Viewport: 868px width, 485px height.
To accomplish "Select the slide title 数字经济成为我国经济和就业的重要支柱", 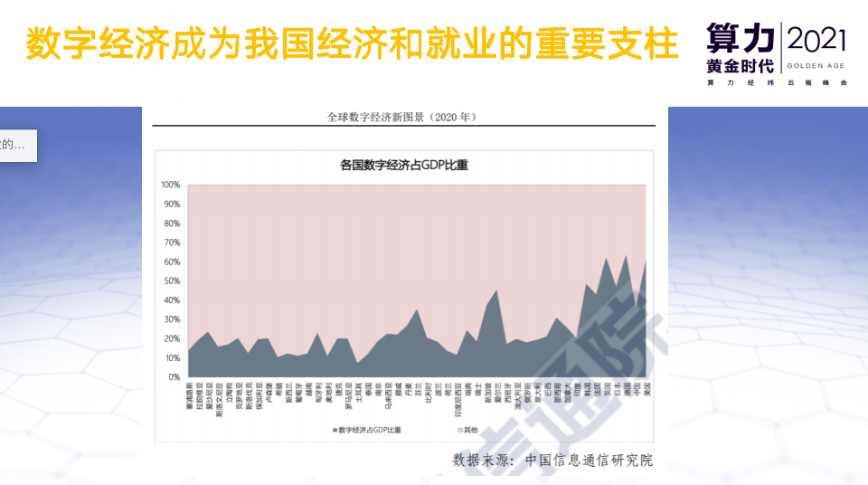I will coord(352,43).
